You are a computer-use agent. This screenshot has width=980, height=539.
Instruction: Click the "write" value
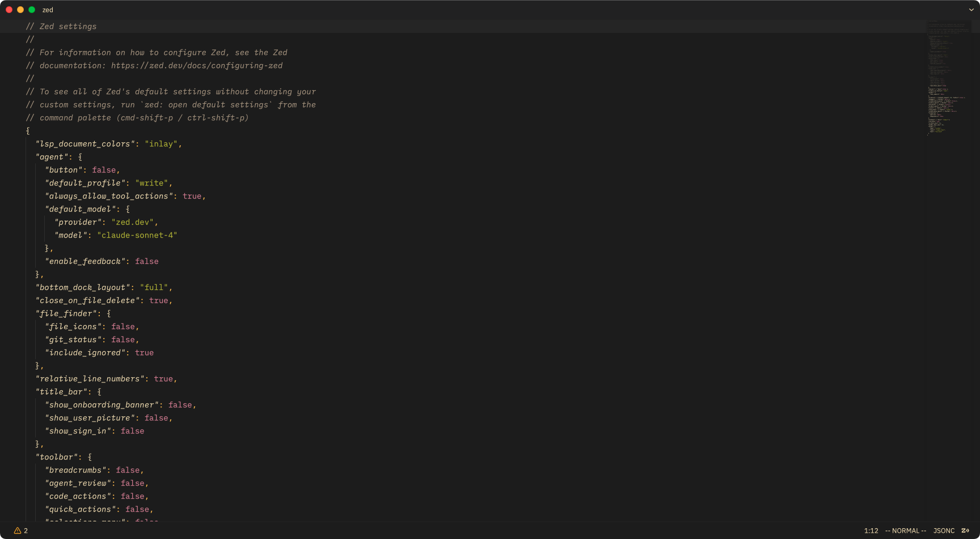coord(151,183)
